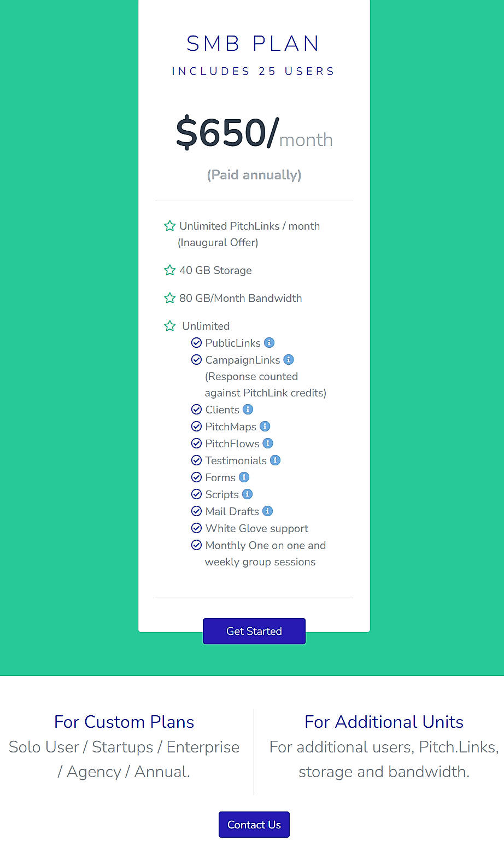Screen dimensions: 504x841
Task: Click the info icon beside Clients
Action: click(248, 409)
